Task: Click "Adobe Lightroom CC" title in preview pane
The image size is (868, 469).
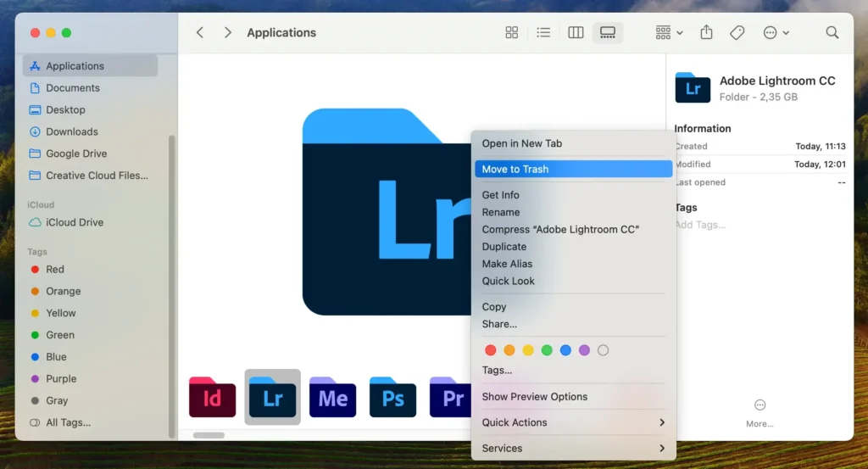Action: point(777,81)
